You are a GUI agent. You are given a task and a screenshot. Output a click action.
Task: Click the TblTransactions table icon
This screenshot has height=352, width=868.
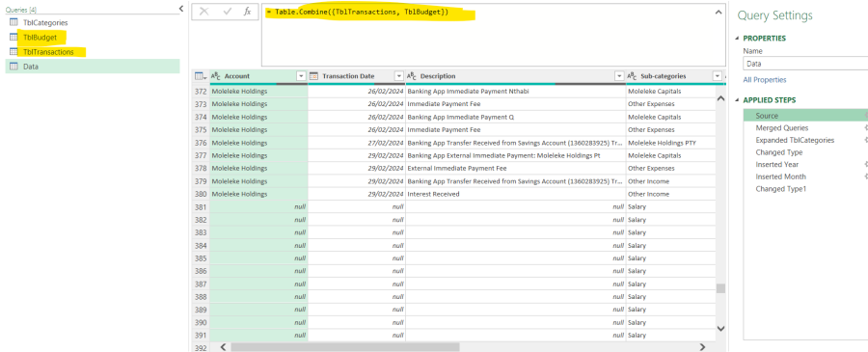click(x=14, y=51)
